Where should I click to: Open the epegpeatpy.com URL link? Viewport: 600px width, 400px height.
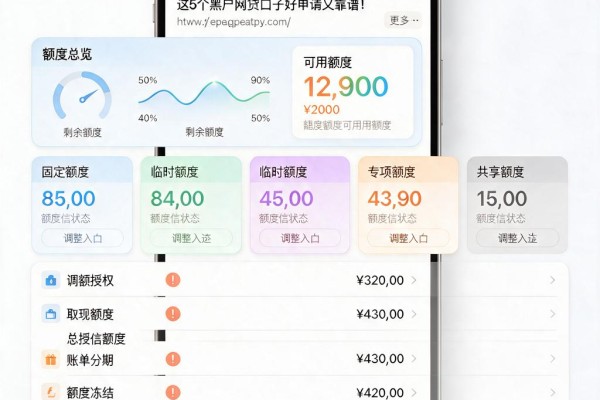pos(233,22)
